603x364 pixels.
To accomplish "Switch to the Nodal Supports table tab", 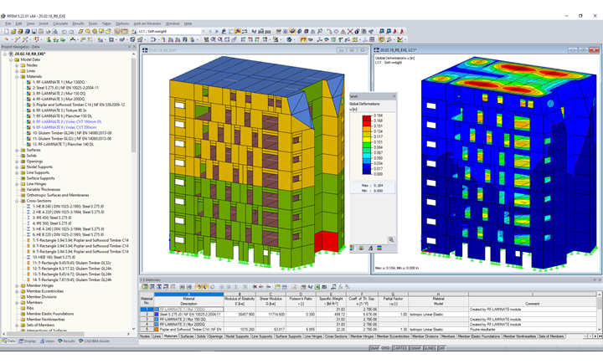I will click(x=237, y=336).
